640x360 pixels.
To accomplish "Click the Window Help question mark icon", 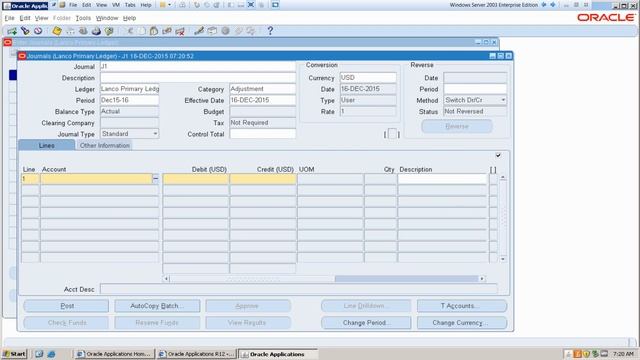I will 270,31.
